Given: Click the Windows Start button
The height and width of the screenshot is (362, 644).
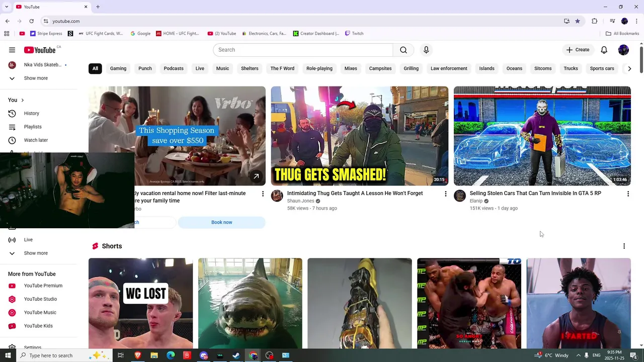Looking at the screenshot, I should pyautogui.click(x=8, y=355).
